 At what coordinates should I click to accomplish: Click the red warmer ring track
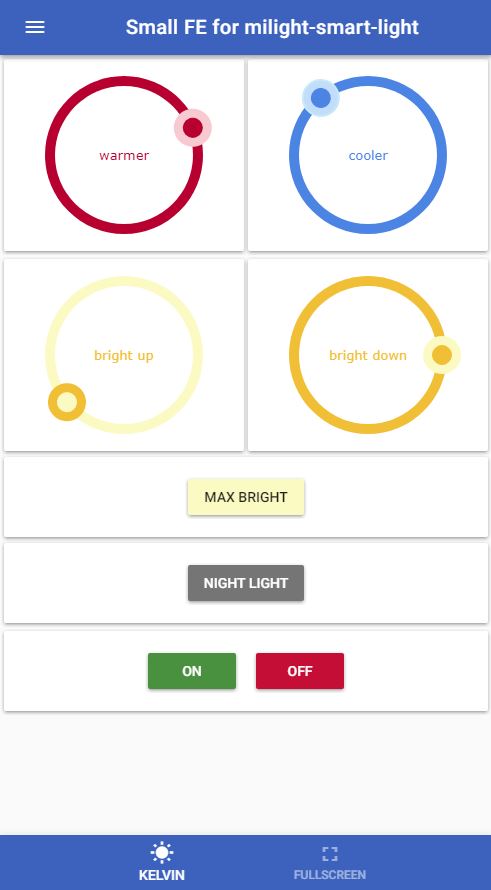coord(50,155)
